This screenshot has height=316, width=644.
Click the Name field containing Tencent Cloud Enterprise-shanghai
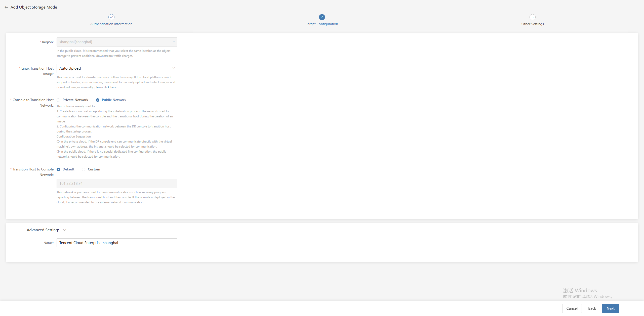tap(117, 243)
